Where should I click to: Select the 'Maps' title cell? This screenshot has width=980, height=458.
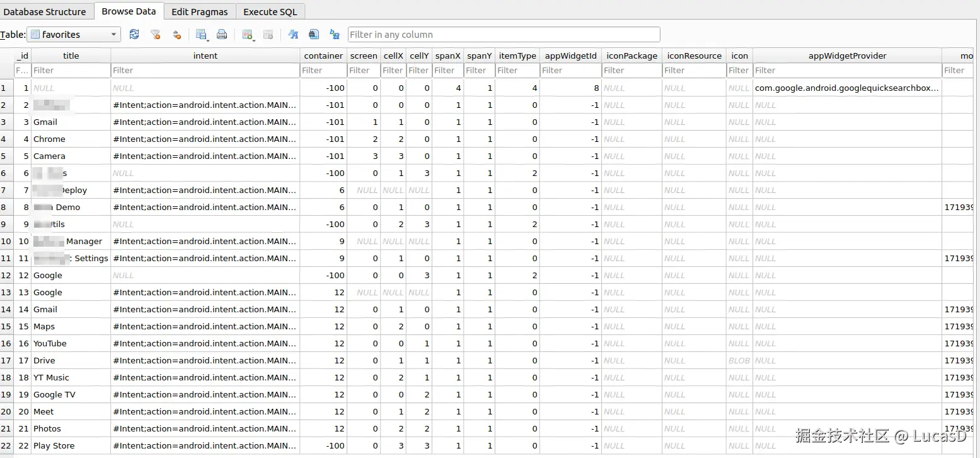(x=71, y=326)
